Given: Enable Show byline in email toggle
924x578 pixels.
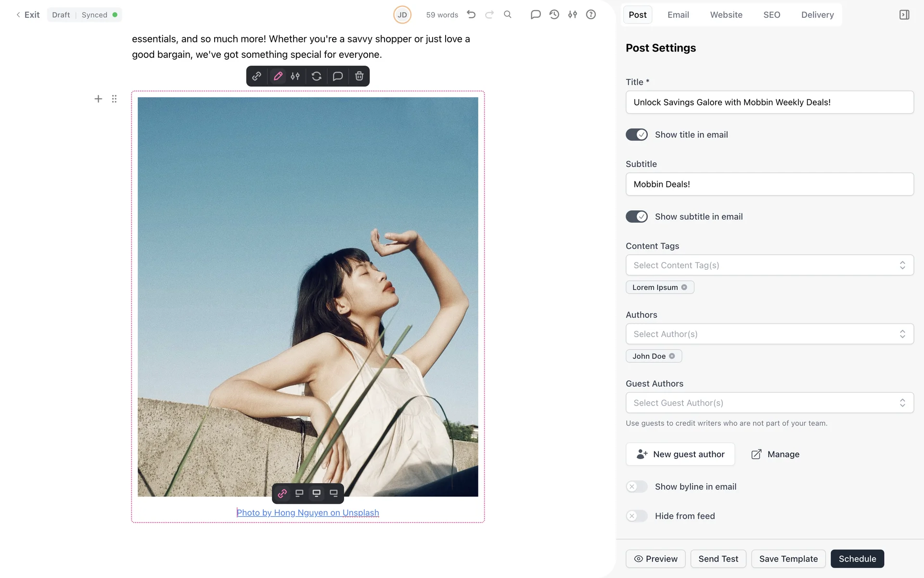Looking at the screenshot, I should (637, 486).
